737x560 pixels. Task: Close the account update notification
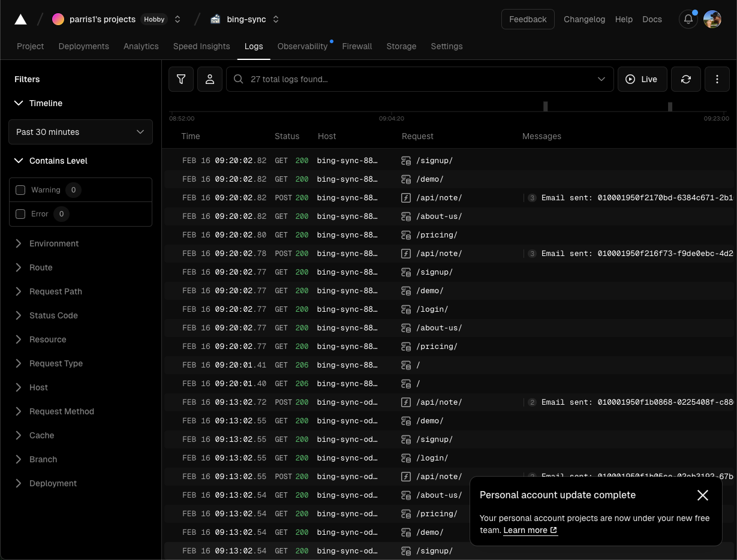click(703, 495)
